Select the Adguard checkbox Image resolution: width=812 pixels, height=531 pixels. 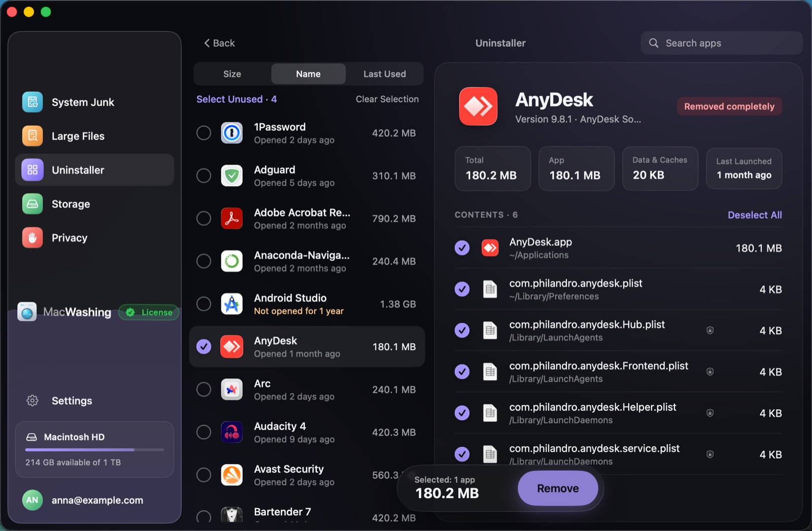click(204, 175)
